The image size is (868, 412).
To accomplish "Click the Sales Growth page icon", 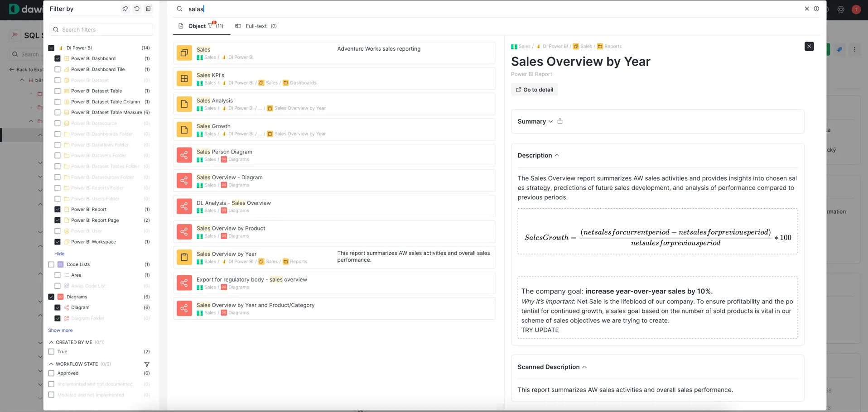I will [184, 130].
